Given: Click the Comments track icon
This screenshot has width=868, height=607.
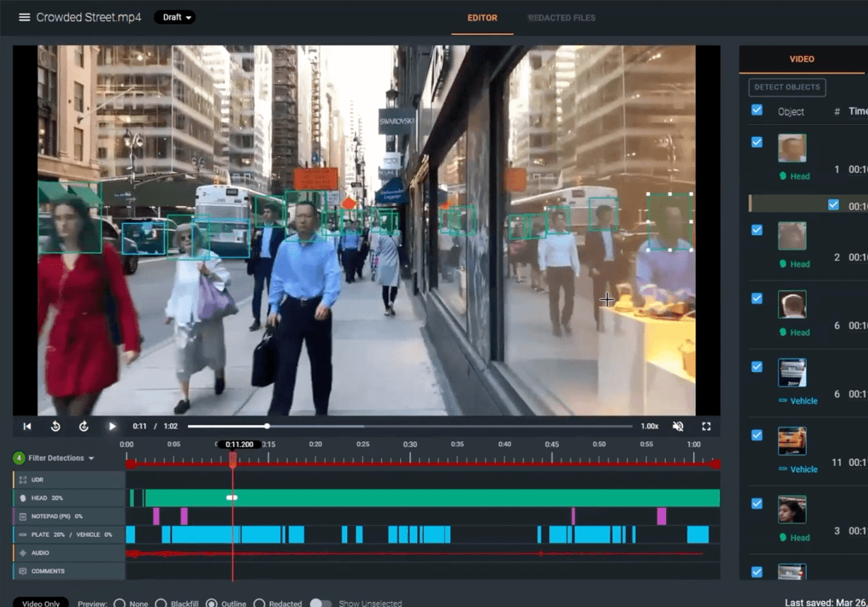Looking at the screenshot, I should [23, 571].
